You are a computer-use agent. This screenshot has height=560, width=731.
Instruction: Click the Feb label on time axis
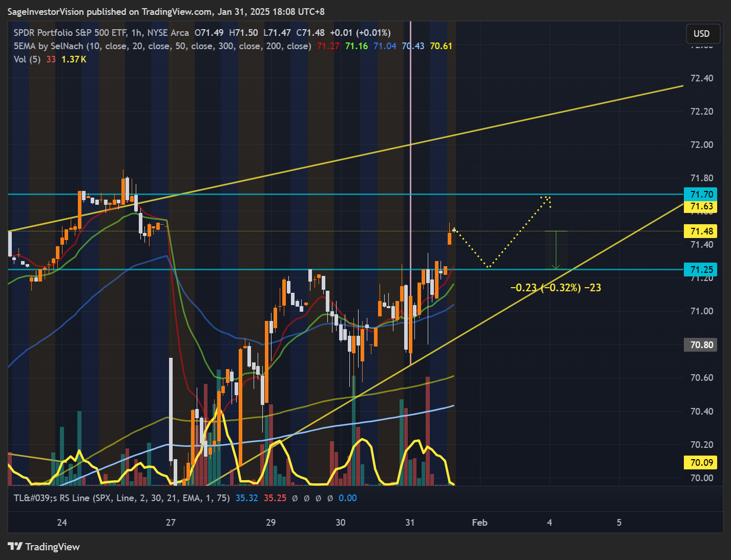pos(479,523)
